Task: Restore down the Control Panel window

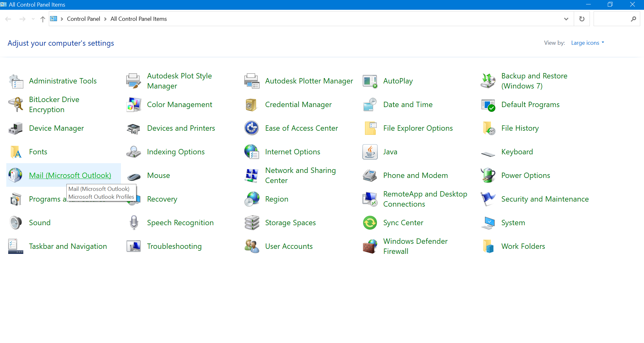Action: point(610,4)
